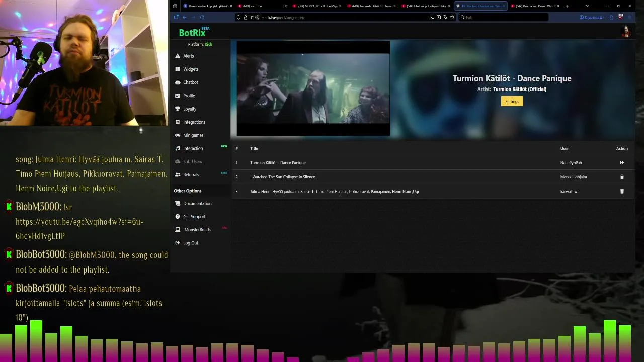Open the Minigames section

click(x=193, y=135)
